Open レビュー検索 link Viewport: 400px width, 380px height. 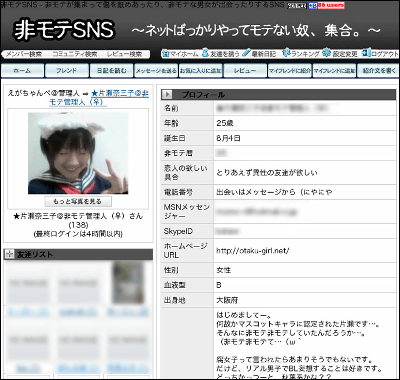(124, 54)
